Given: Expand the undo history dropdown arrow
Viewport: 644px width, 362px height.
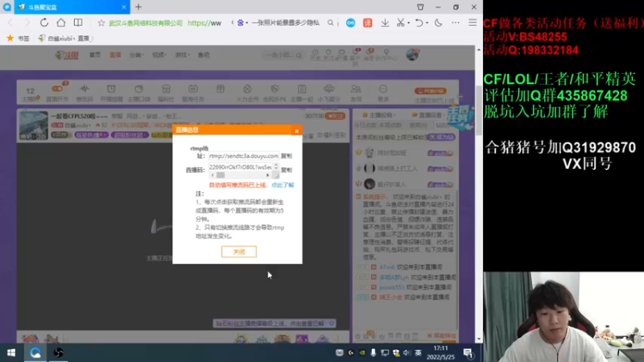Looking at the screenshot, I should point(427,23).
